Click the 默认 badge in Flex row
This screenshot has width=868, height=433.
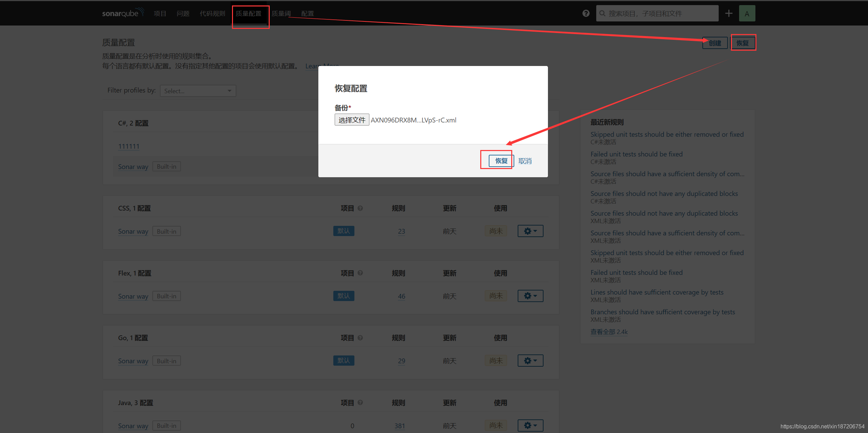coord(344,296)
